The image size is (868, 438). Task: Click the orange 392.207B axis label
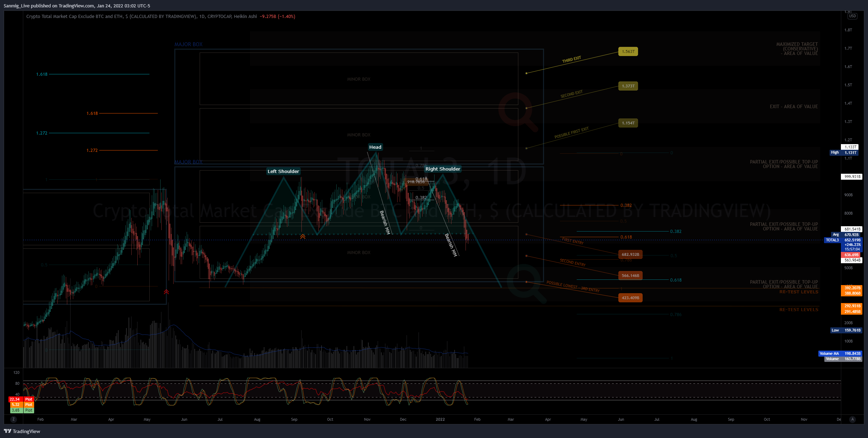point(851,288)
